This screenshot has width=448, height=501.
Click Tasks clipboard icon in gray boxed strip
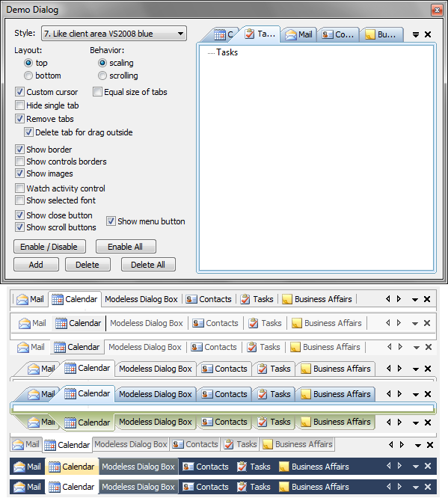228,444
